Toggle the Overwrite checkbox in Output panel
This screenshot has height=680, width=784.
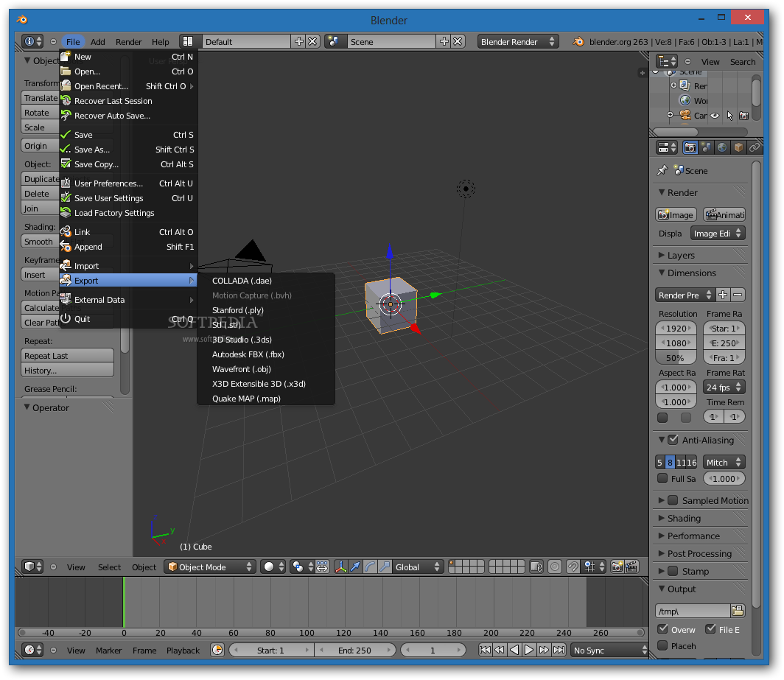[661, 629]
